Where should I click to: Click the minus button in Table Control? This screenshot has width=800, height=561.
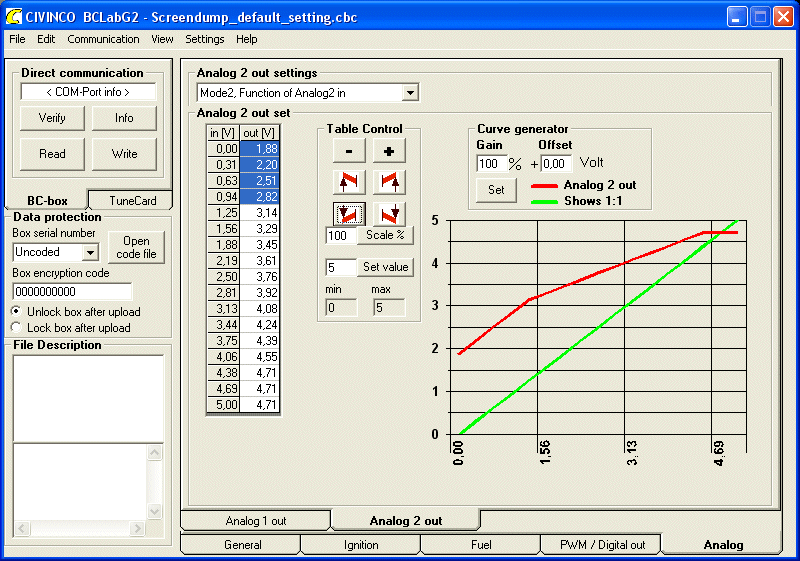(349, 151)
